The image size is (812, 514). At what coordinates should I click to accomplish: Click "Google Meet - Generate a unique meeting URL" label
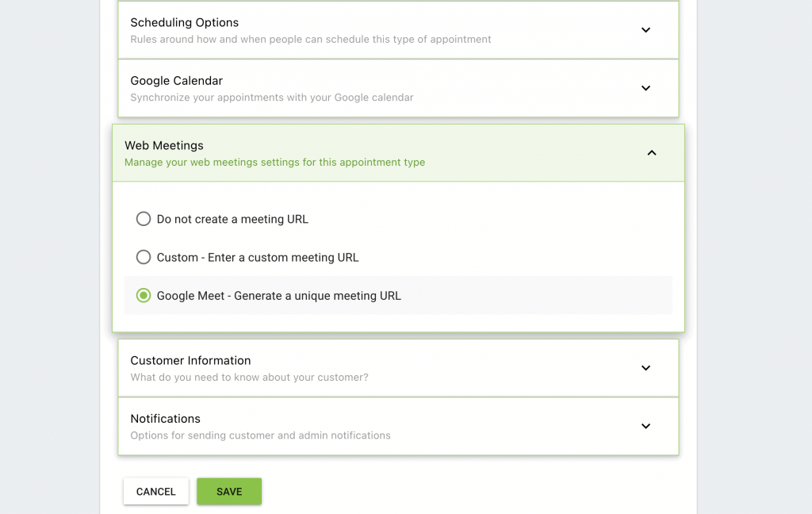pyautogui.click(x=279, y=296)
